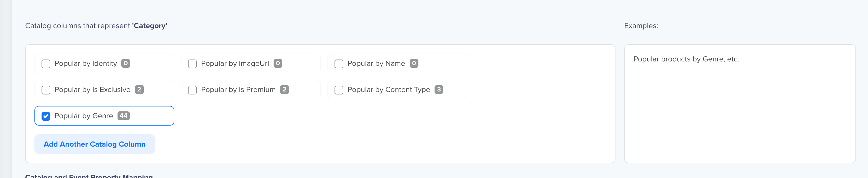868x178 pixels.
Task: Click the Catalog and Event Property Mapping heading
Action: [89, 176]
